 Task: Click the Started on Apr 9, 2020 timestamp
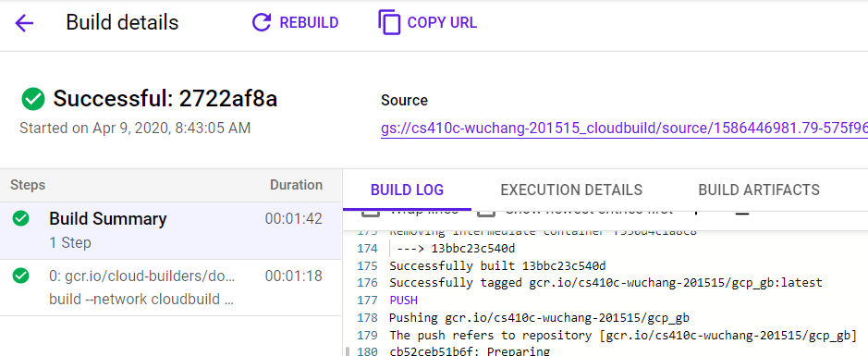(135, 129)
